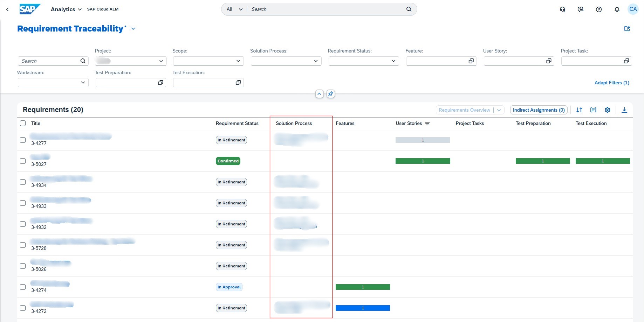
Task: Open the help question mark icon
Action: tap(598, 9)
